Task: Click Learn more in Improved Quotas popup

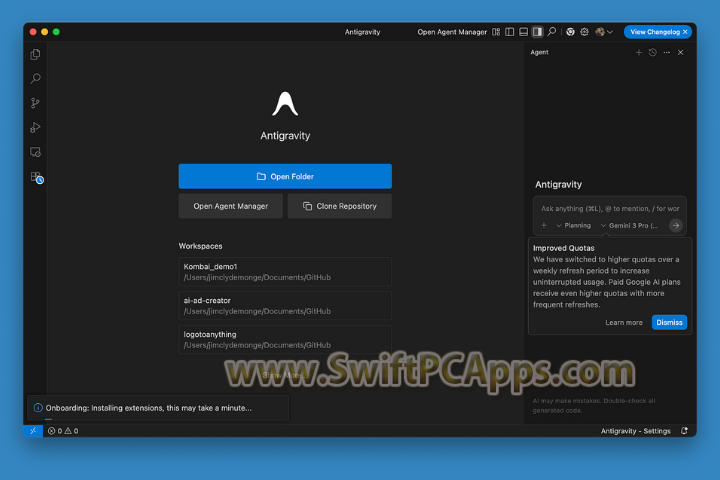Action: 624,322
